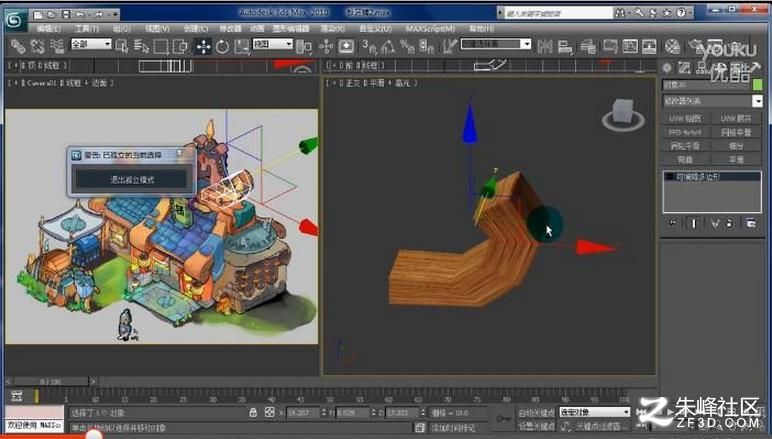Toggle Show End Result below modifier stack

694,223
